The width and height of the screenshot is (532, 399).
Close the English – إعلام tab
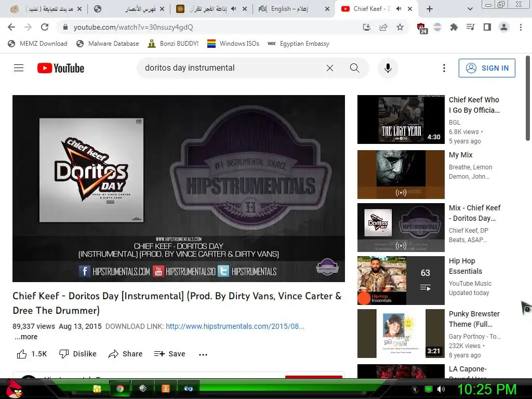click(327, 9)
